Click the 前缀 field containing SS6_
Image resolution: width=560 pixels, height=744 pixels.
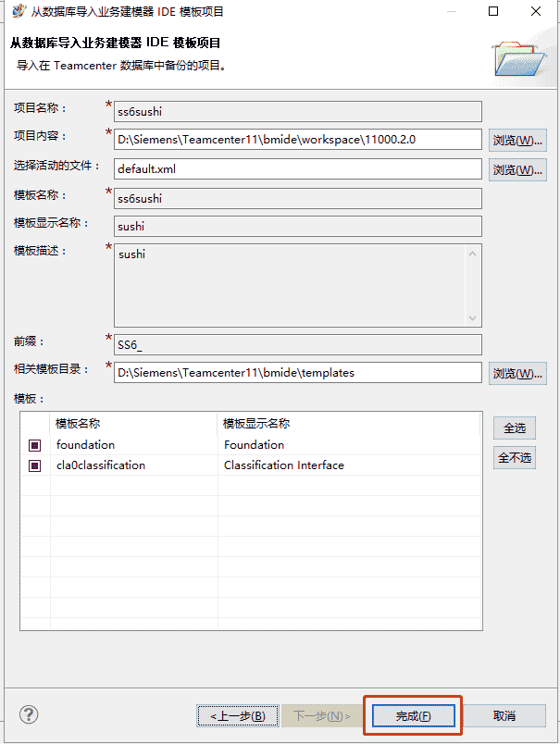point(297,344)
